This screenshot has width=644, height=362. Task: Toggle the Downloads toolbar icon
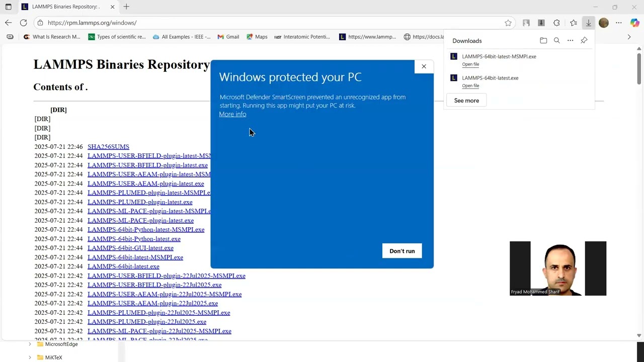(588, 23)
